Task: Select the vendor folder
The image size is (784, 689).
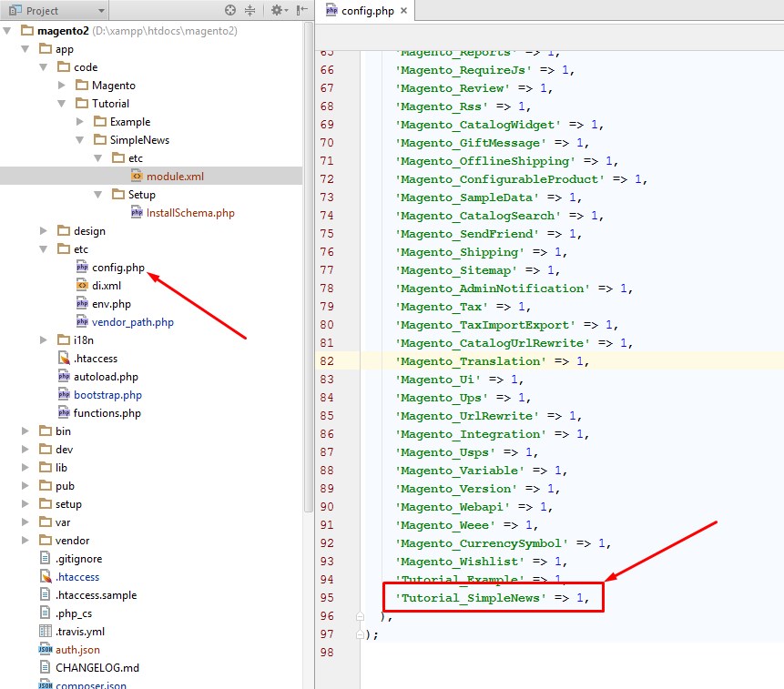Action: (72, 541)
